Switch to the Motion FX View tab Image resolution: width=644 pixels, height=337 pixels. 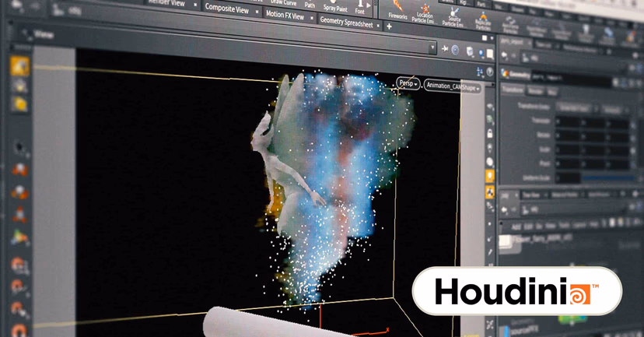click(285, 16)
